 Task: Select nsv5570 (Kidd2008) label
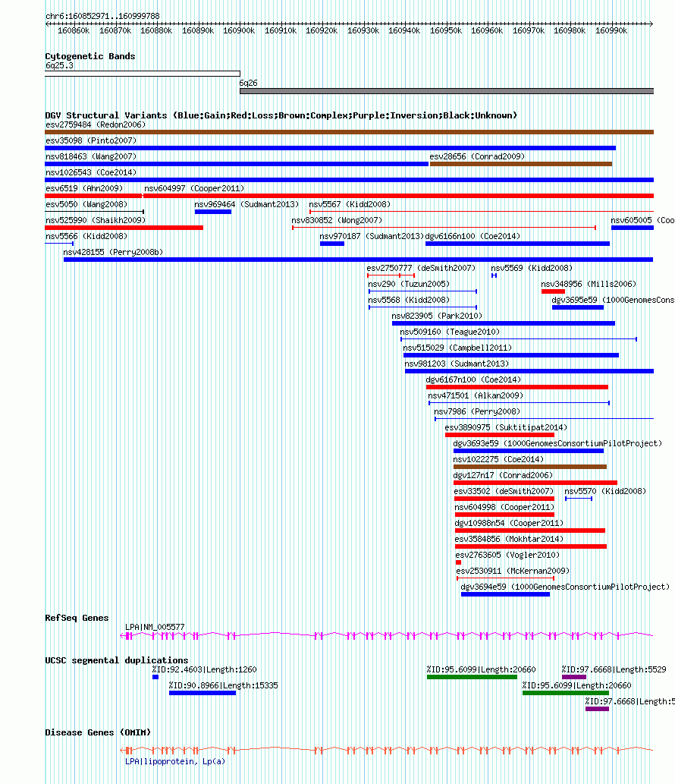click(605, 493)
